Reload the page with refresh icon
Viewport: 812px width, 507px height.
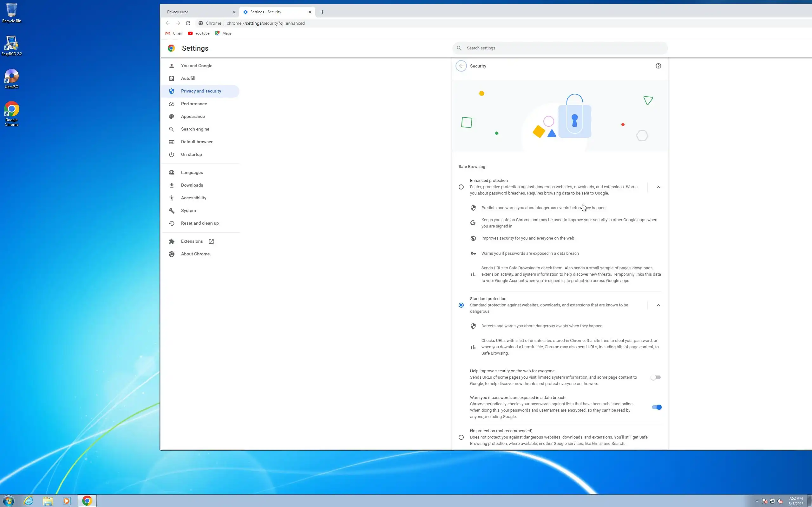click(x=188, y=23)
